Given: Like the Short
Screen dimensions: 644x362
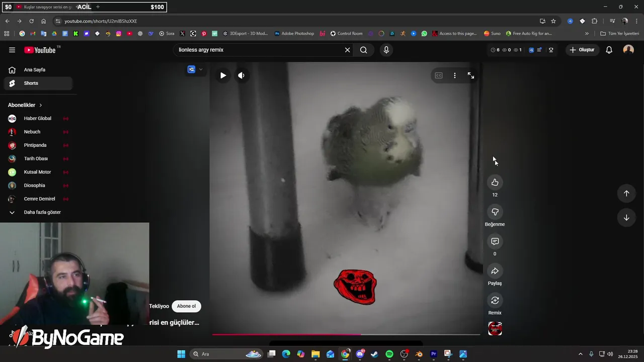Looking at the screenshot, I should point(495,183).
